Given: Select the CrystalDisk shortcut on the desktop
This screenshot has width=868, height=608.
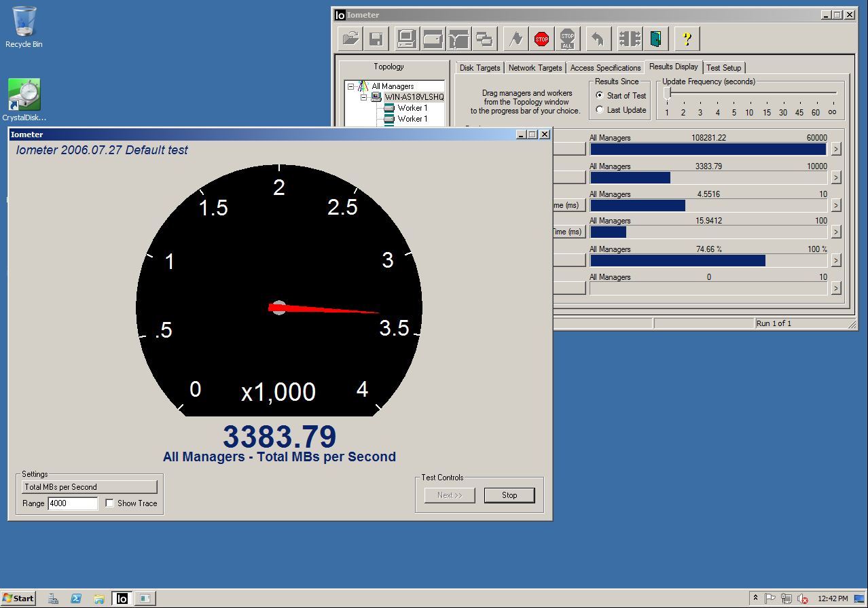Looking at the screenshot, I should tap(24, 100).
